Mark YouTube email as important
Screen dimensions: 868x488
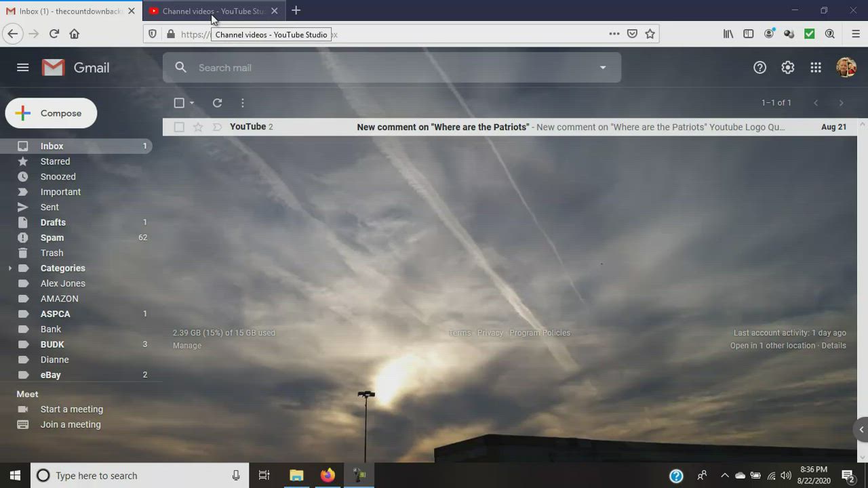pyautogui.click(x=217, y=127)
